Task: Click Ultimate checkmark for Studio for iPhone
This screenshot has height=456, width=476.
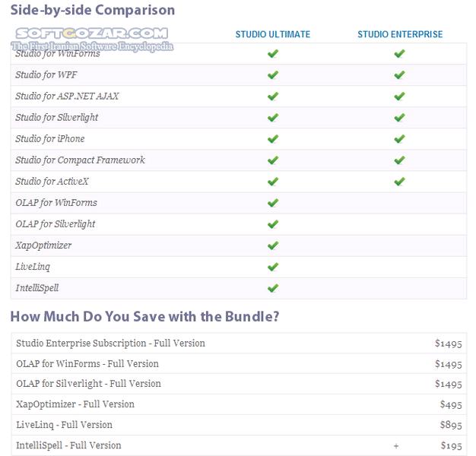Action: point(273,139)
